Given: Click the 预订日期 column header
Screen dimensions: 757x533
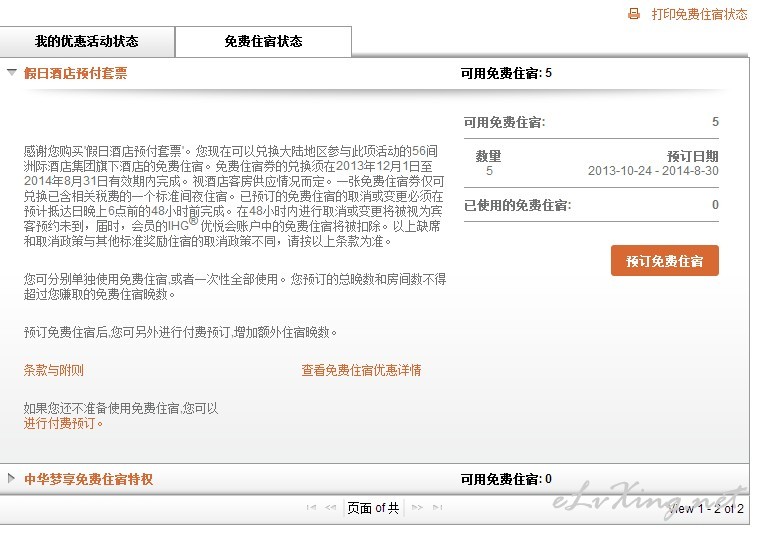Looking at the screenshot, I should point(693,156).
